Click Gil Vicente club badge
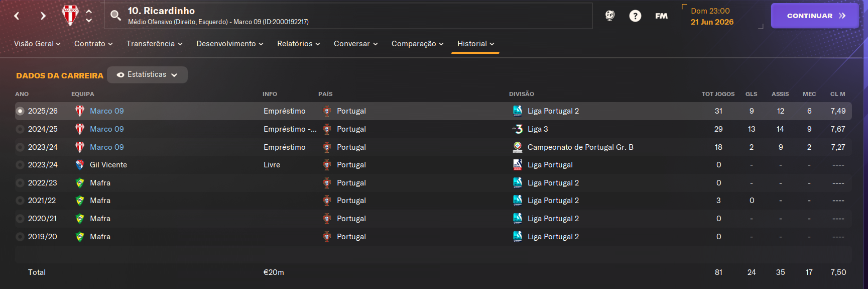868x289 pixels. coord(80,165)
